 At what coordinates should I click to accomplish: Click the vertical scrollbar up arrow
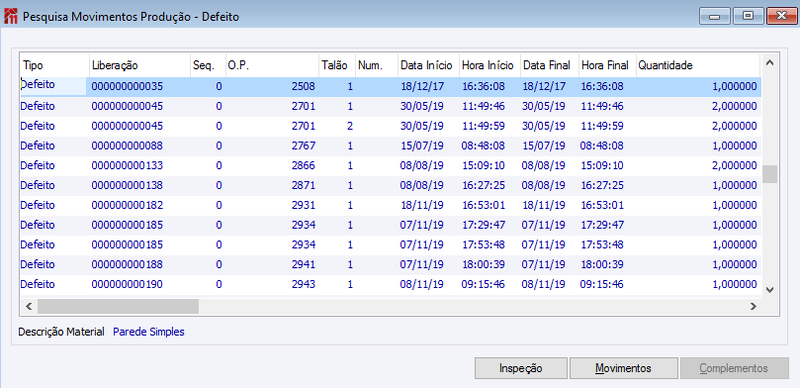point(770,63)
